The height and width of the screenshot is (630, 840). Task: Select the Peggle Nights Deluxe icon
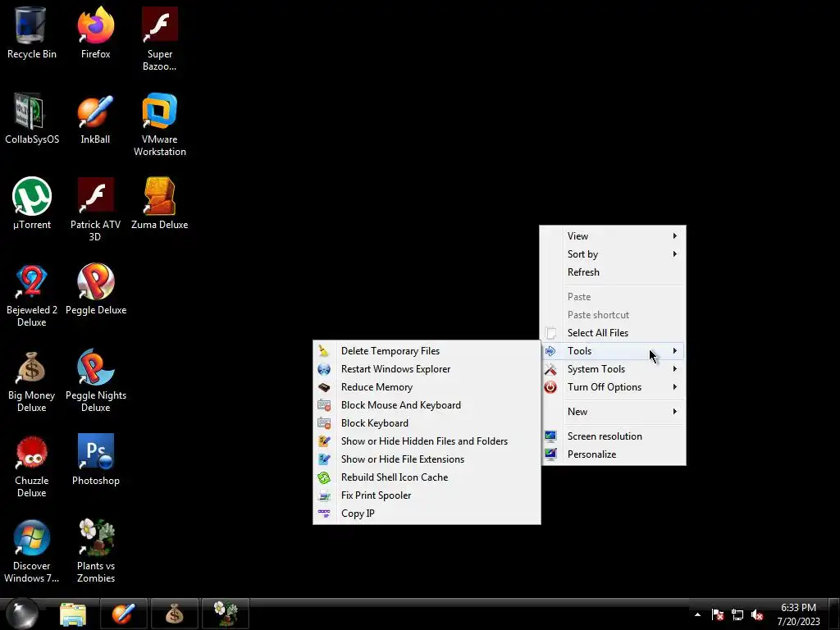click(x=96, y=381)
